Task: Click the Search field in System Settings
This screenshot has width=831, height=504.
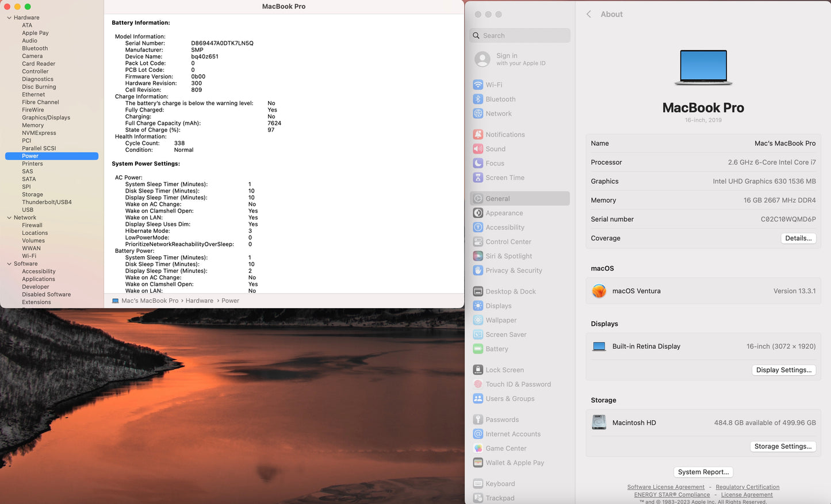Action: [x=520, y=36]
